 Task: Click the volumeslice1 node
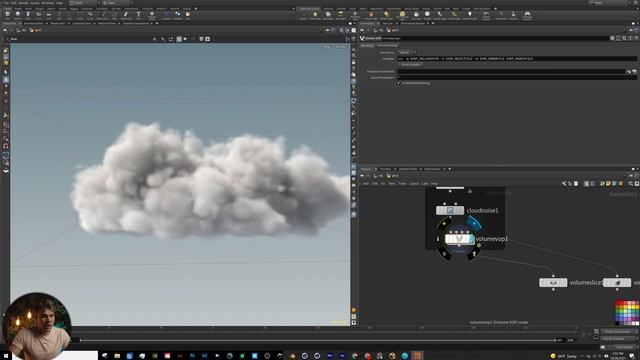(x=553, y=282)
